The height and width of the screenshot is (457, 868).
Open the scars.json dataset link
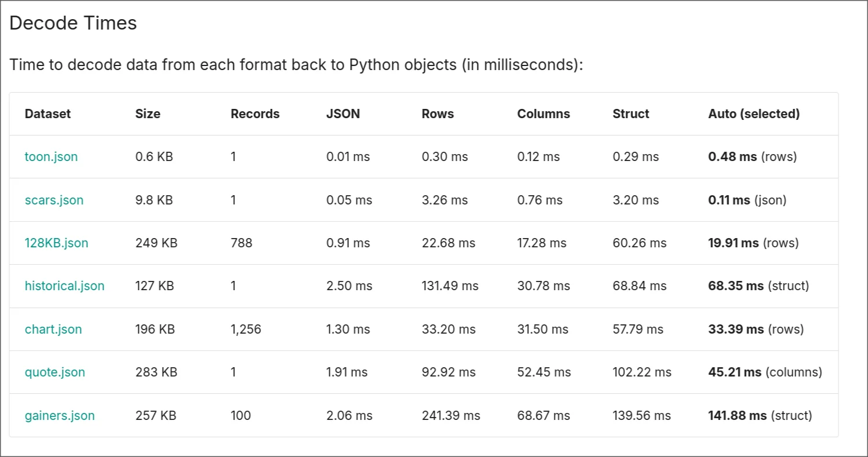pos(54,200)
